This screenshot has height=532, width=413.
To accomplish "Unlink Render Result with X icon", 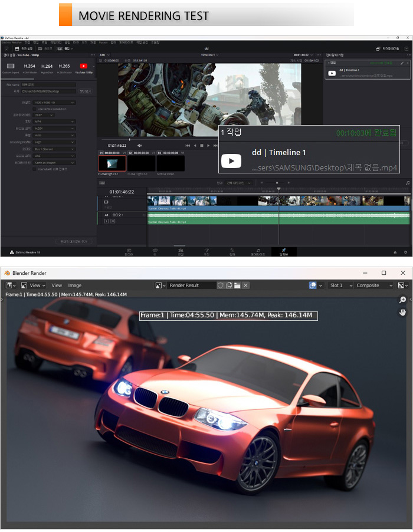I will click(x=245, y=285).
